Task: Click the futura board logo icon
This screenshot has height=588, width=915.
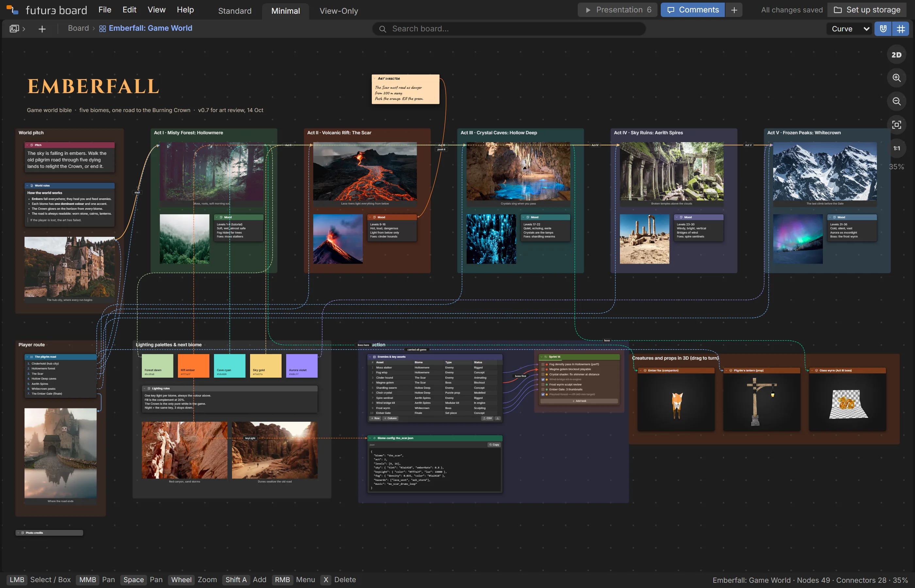Action: [x=13, y=10]
